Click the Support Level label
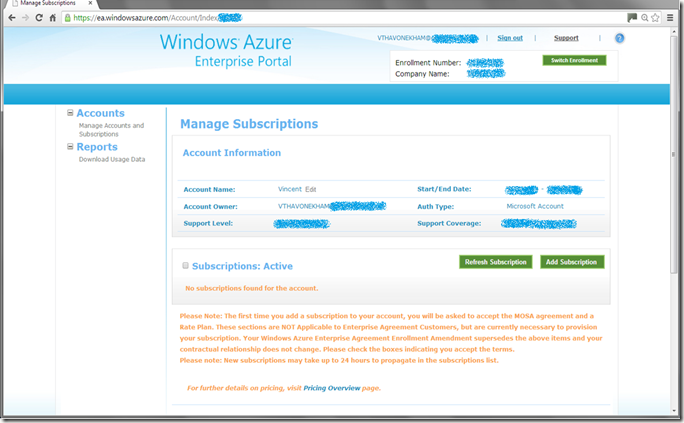Image resolution: width=684 pixels, height=423 pixels. 208,223
